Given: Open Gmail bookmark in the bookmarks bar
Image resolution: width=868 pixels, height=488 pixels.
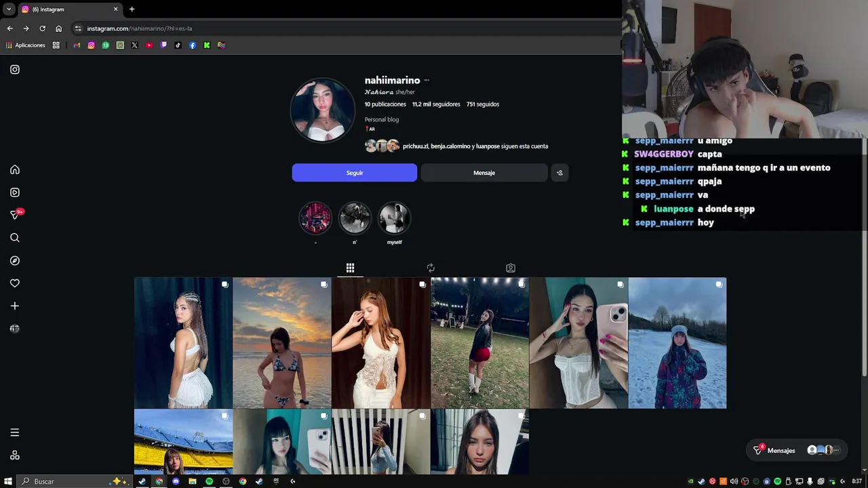Looking at the screenshot, I should [77, 45].
